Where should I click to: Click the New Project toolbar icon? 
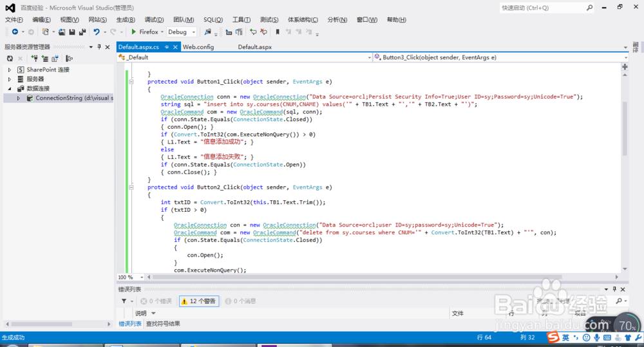[46, 32]
